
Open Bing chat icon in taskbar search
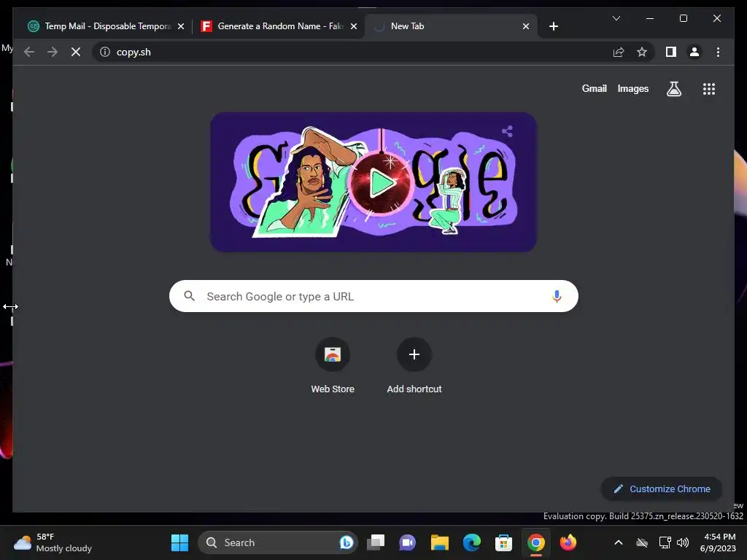(347, 542)
